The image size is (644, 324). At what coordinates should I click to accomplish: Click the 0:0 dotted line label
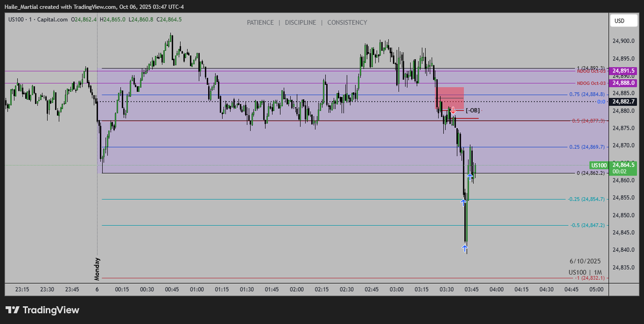(602, 101)
